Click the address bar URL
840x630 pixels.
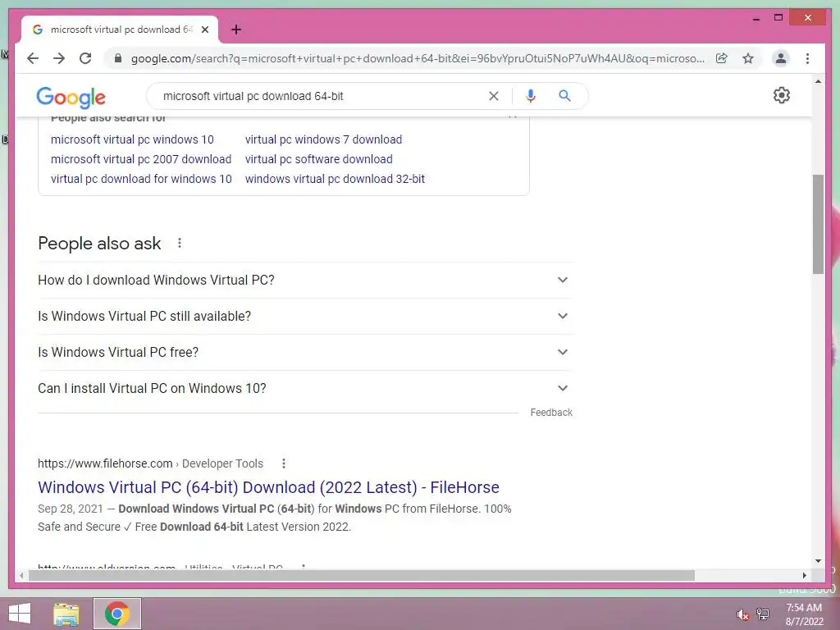[418, 58]
